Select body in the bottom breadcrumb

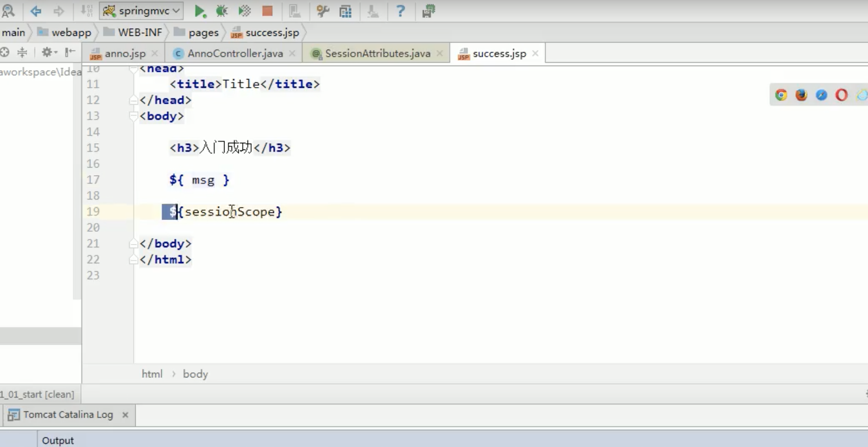(x=195, y=374)
